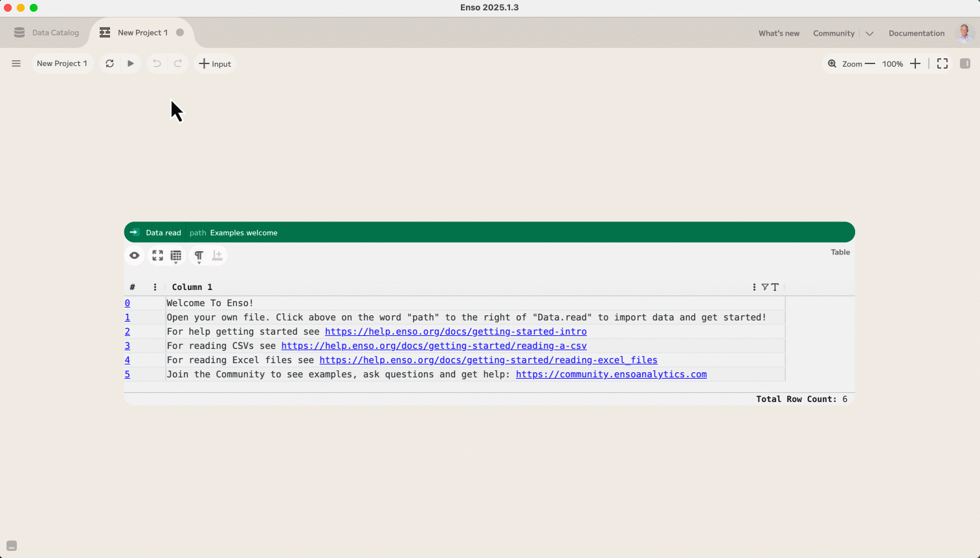Viewport: 980px width, 558px height.
Task: Click the Examples welcome value
Action: point(243,233)
